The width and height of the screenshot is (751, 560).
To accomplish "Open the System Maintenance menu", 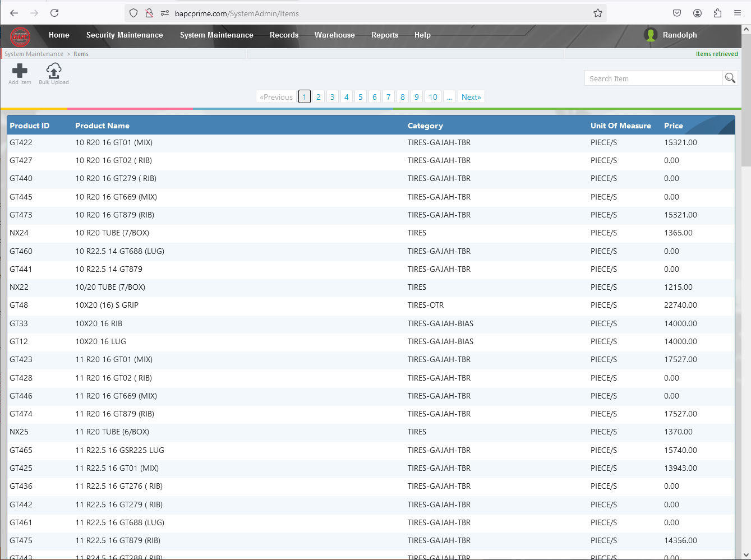I will point(216,35).
